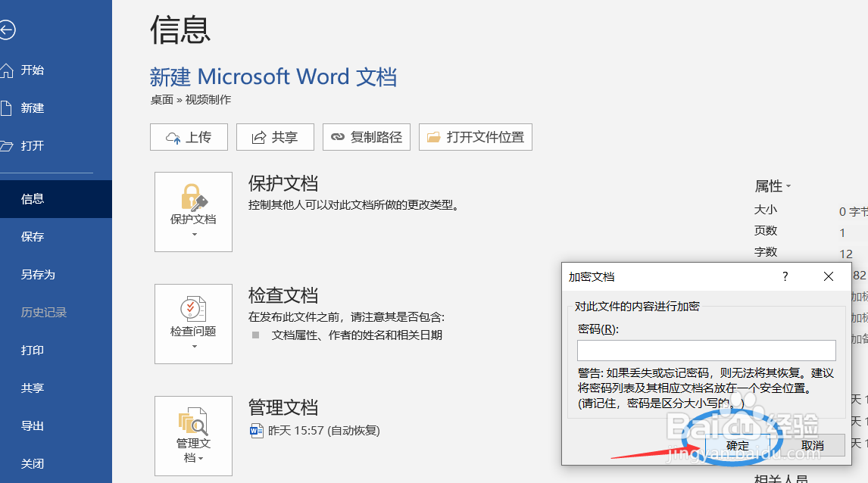This screenshot has width=868, height=483.
Task: Click 取消 in the encrypt dialog
Action: pyautogui.click(x=813, y=445)
